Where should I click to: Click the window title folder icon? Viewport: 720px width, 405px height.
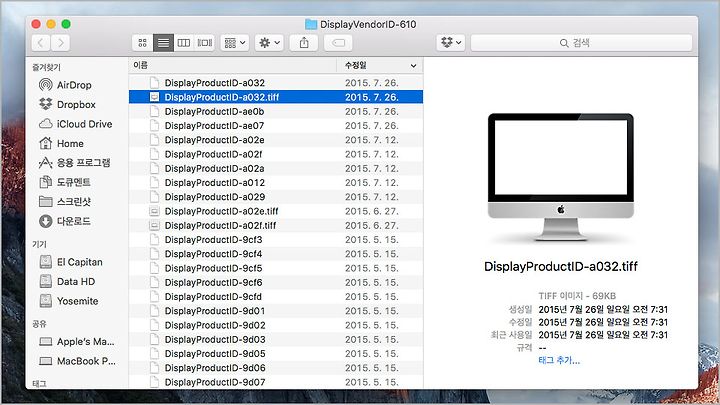(311, 24)
